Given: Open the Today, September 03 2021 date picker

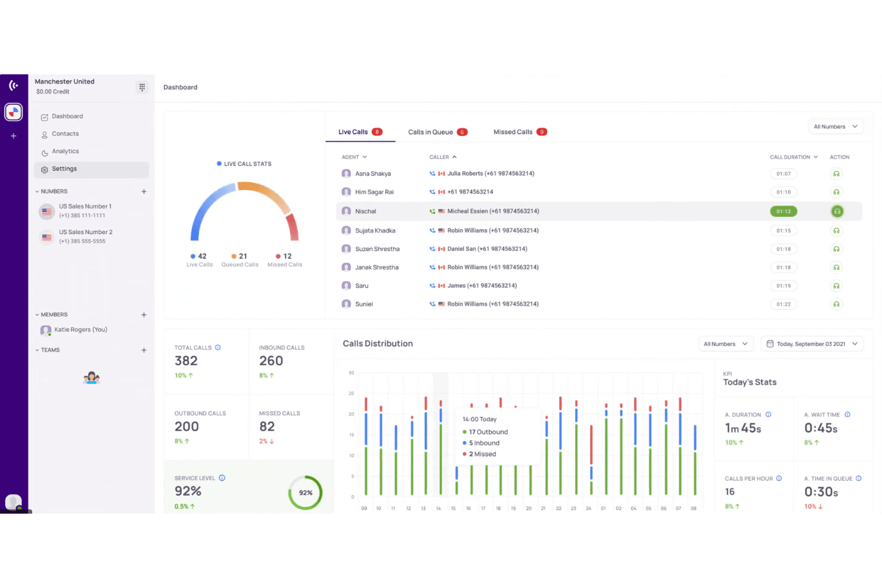Looking at the screenshot, I should coord(812,344).
